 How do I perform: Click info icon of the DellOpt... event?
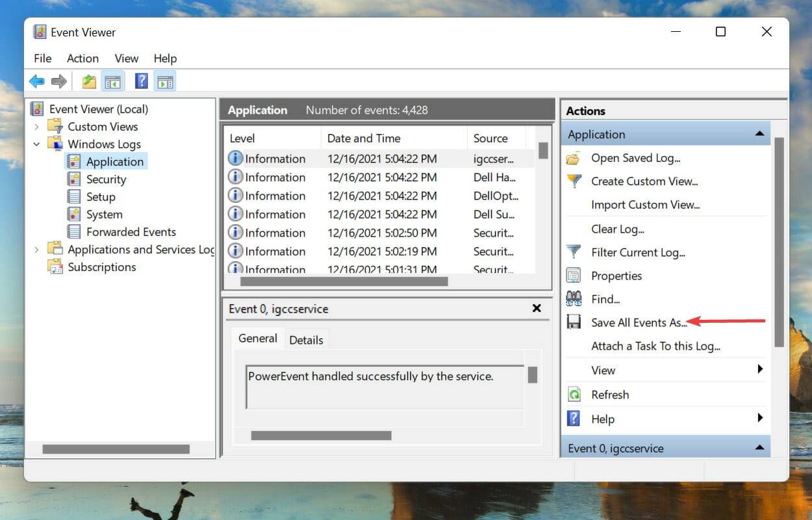235,195
